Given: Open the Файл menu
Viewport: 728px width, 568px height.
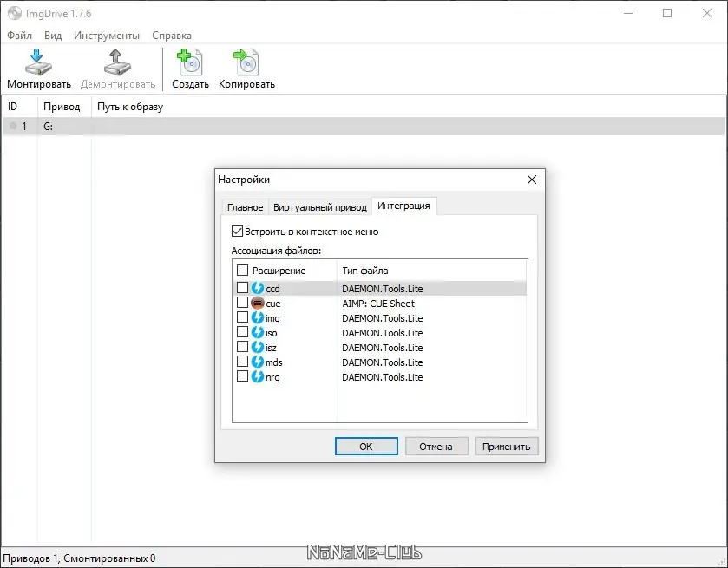Looking at the screenshot, I should (19, 36).
